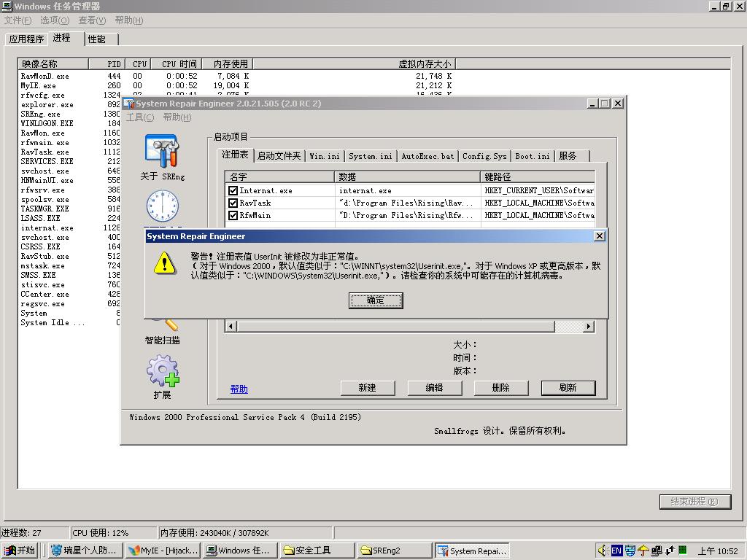Switch to the 应用程序 tab in Task Manager
747x560 pixels.
tap(26, 39)
